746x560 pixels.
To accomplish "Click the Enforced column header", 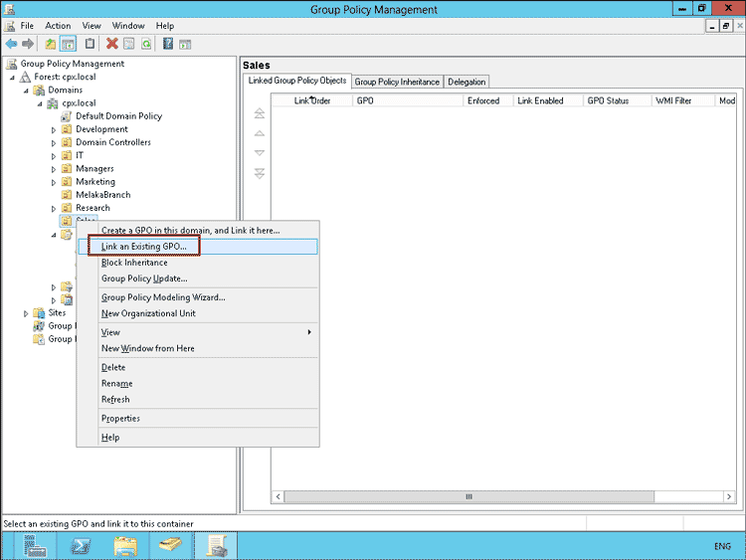I will 488,100.
